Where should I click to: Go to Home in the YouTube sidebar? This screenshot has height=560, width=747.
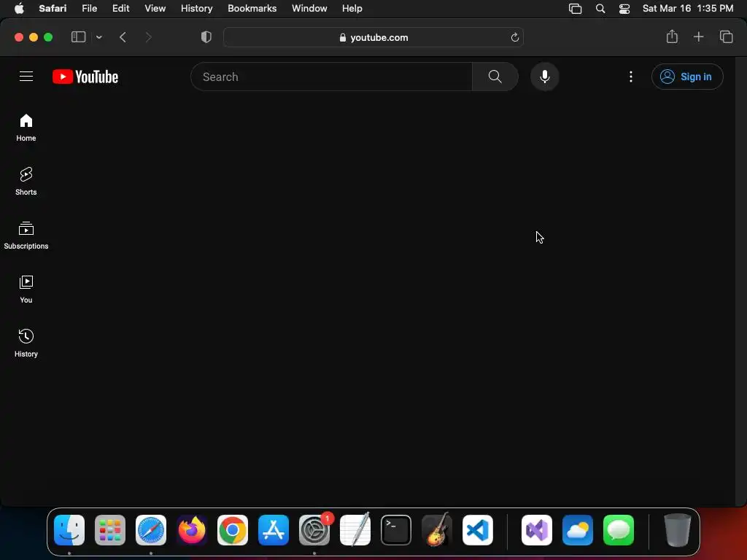(26, 128)
